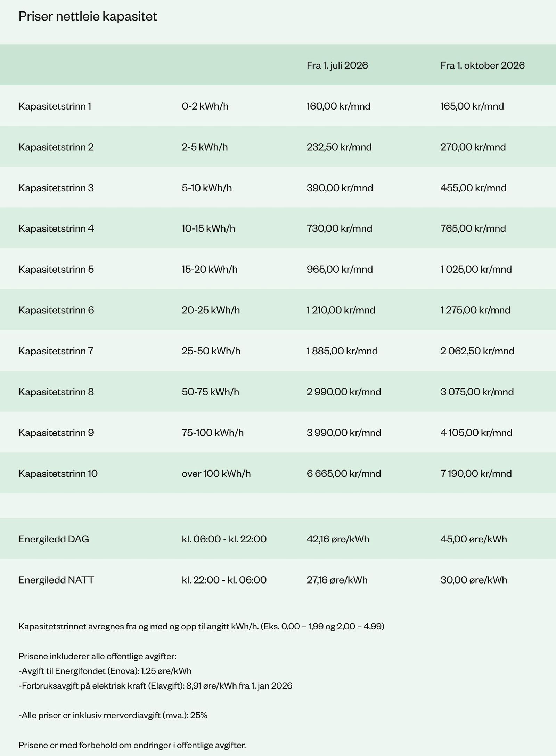Click the Energiledd NATT row label
The width and height of the screenshot is (556, 756).
56,580
